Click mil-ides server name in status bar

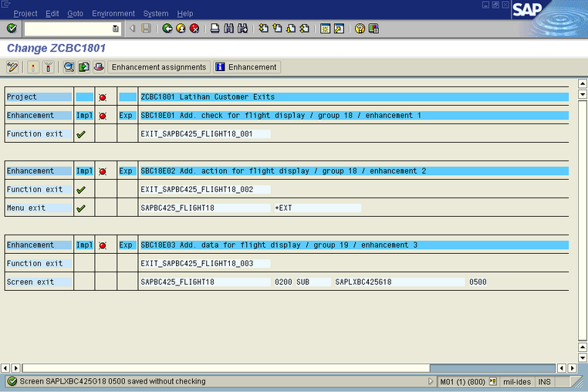click(x=517, y=382)
